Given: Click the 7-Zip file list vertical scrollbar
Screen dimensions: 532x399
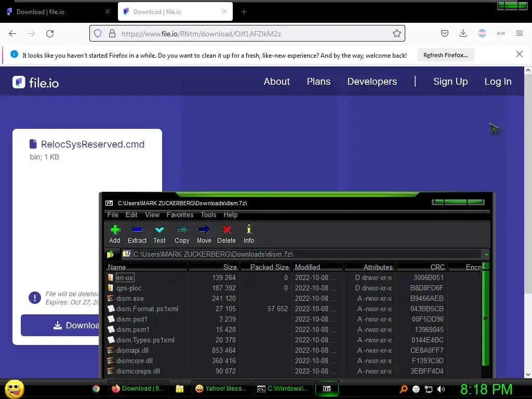Looking at the screenshot, I should point(486,319).
